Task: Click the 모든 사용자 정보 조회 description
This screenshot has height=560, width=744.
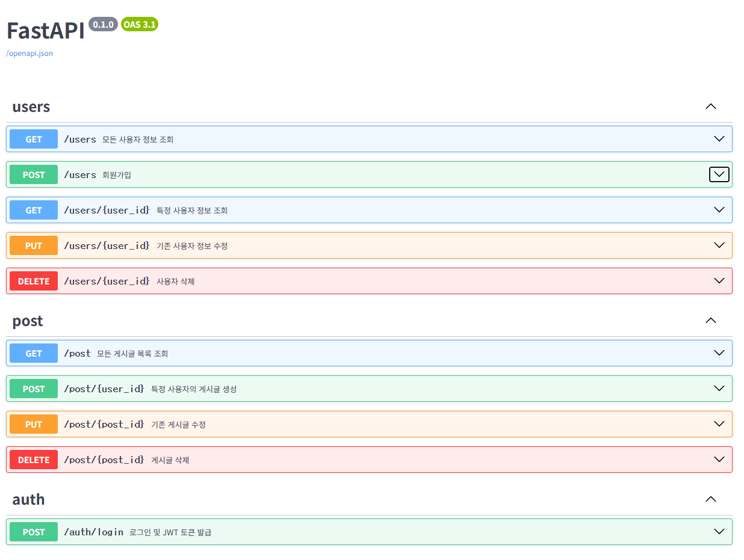Action: coord(138,140)
